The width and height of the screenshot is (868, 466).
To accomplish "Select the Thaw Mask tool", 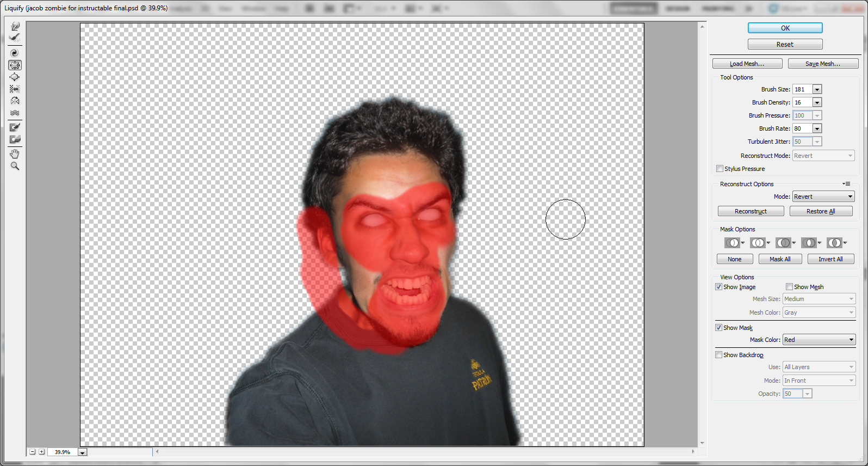I will 15,139.
